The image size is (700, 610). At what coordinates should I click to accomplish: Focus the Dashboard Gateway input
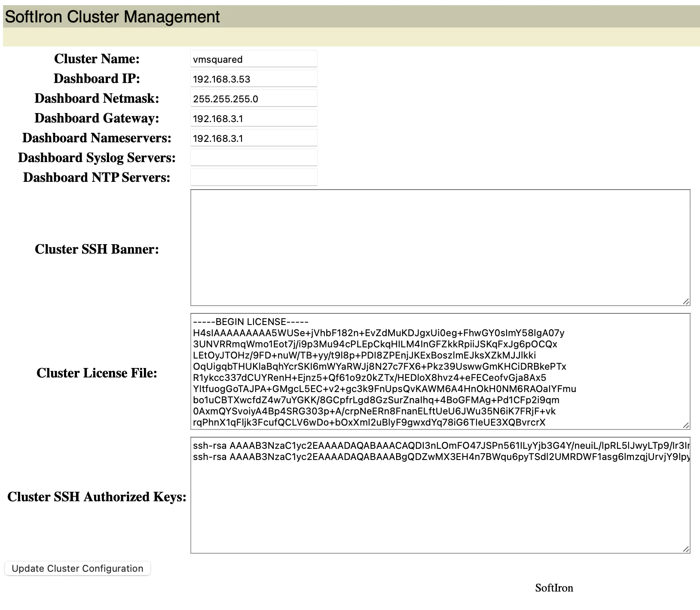pyautogui.click(x=254, y=118)
